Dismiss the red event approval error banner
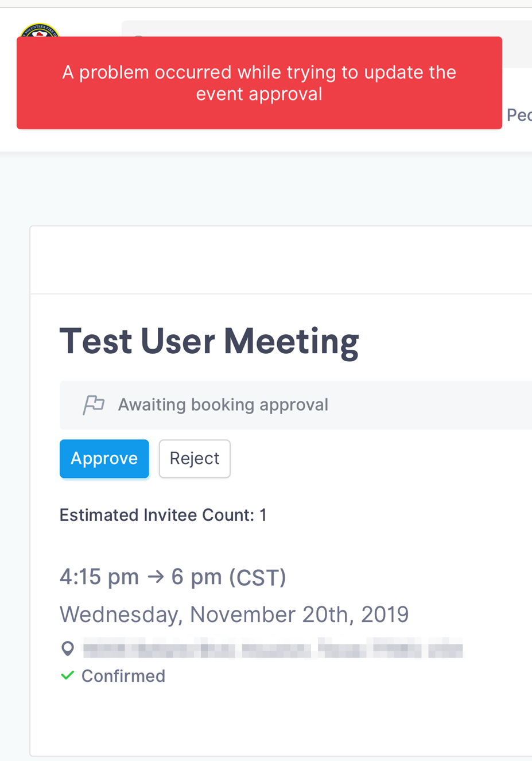Image resolution: width=532 pixels, height=761 pixels. pyautogui.click(x=259, y=83)
